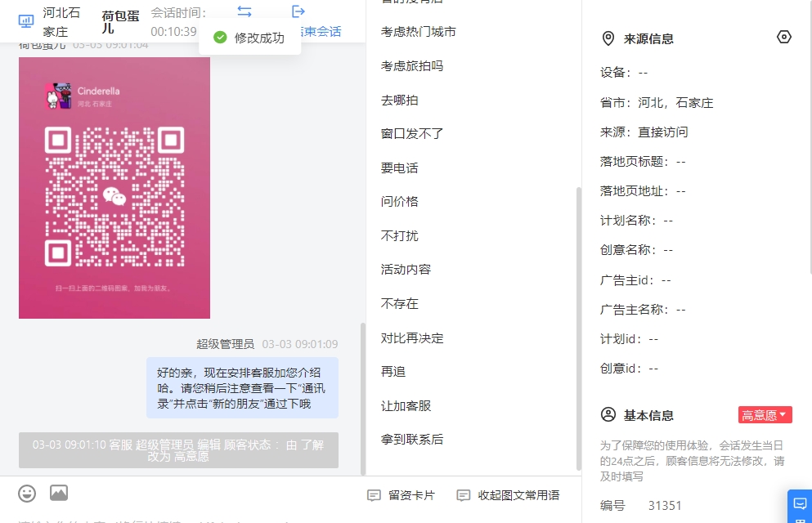Click the 留资卡片 card icon
The height and width of the screenshot is (523, 812).
coord(374,495)
